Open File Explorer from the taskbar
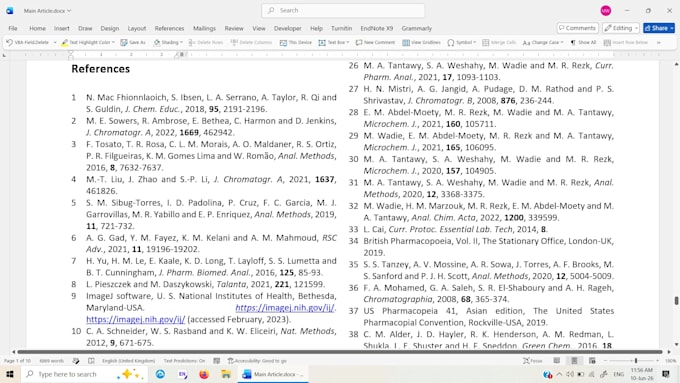Viewport: 680px width, 383px height. click(226, 374)
